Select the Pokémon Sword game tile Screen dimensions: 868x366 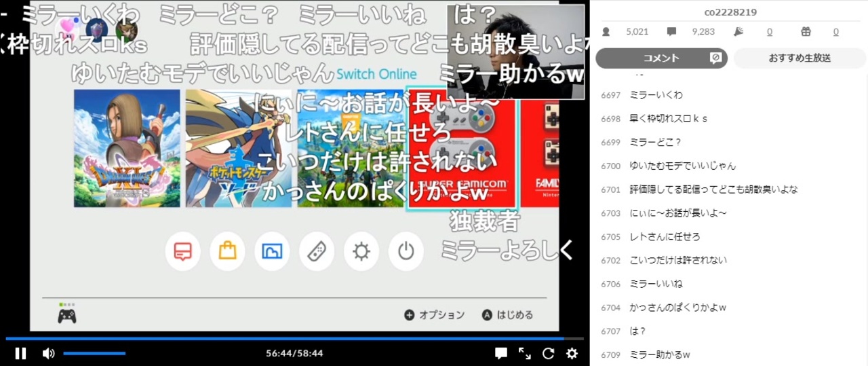tap(239, 148)
